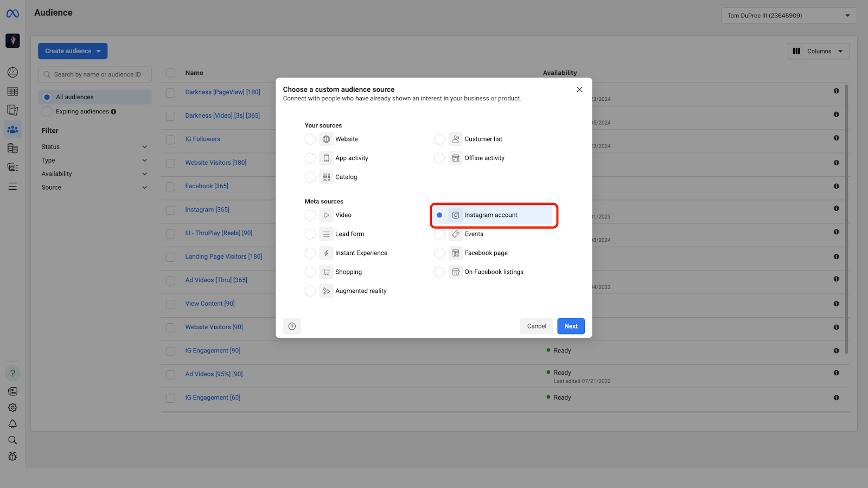Check the IG Followers row checkbox
The width and height of the screenshot is (868, 488).
(170, 139)
